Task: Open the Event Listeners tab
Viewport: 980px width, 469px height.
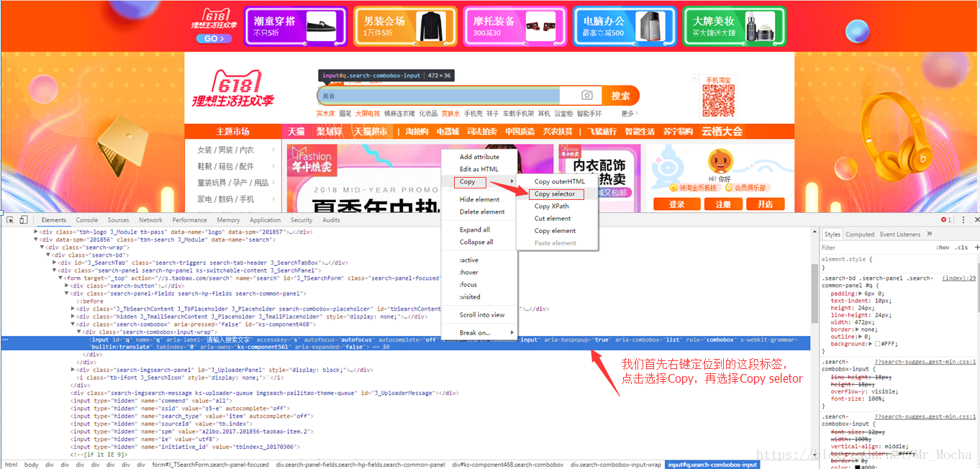Action: click(x=900, y=234)
